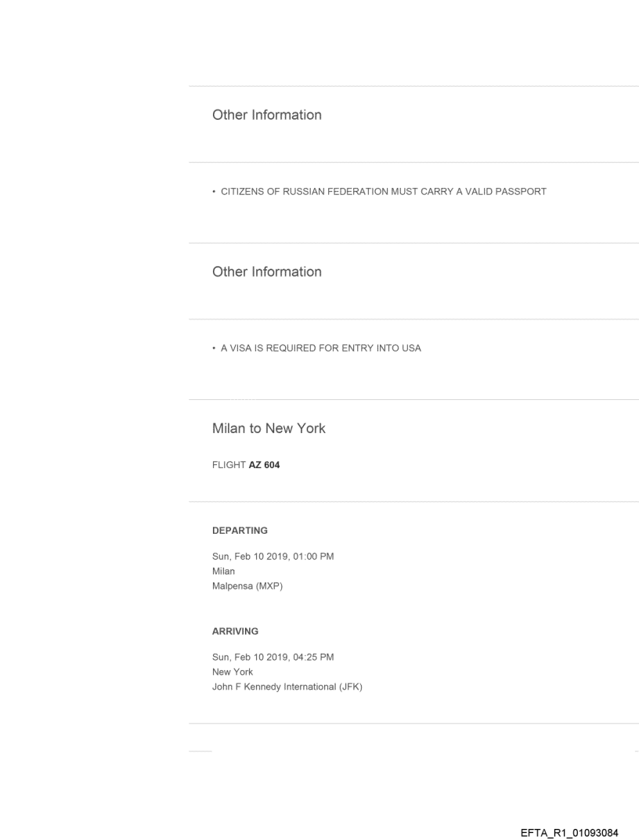Click the Other Information heading above visa notice

click(266, 272)
